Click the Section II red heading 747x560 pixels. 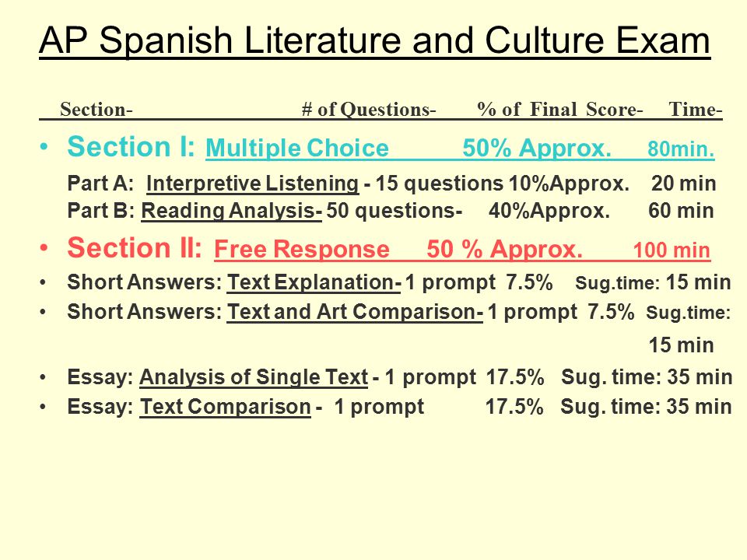tap(135, 247)
